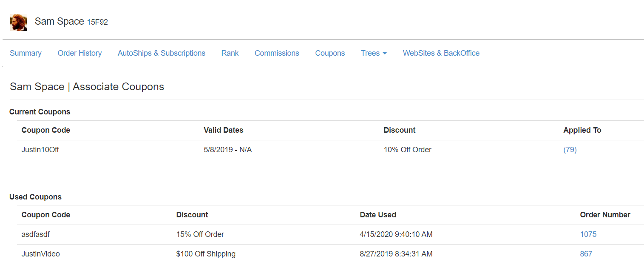Viewport: 644px width, 279px height.
Task: Click the Sam Space name in header
Action: click(59, 22)
